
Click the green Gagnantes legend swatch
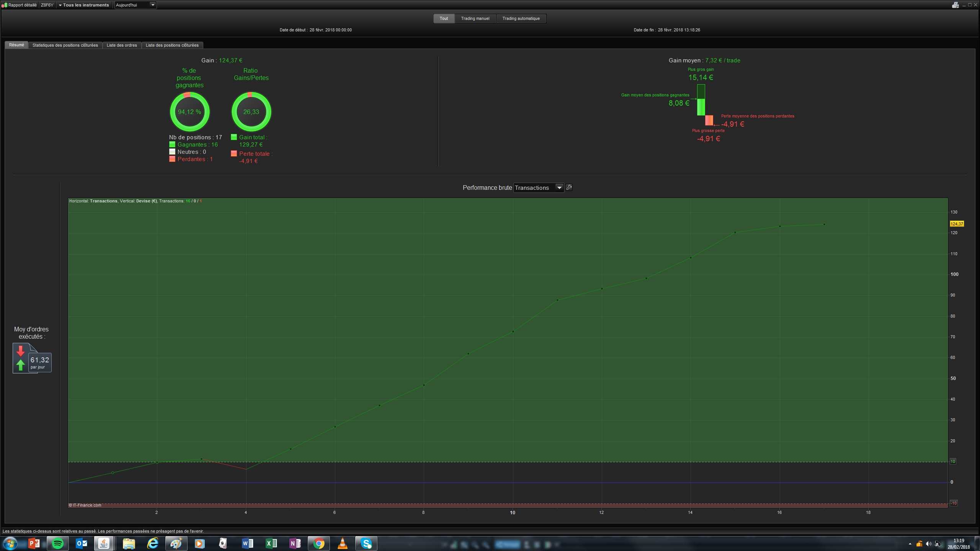coord(172,145)
